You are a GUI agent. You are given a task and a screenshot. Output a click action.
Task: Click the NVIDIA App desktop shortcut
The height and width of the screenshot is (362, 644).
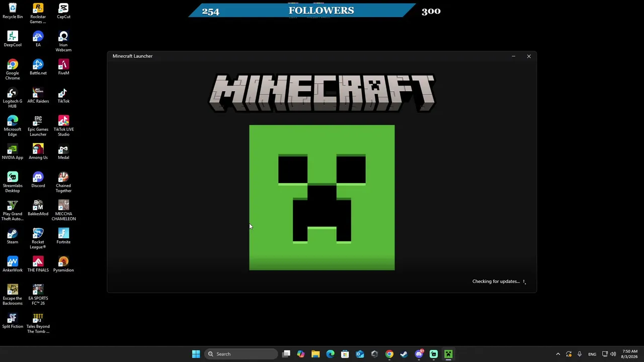tap(13, 152)
